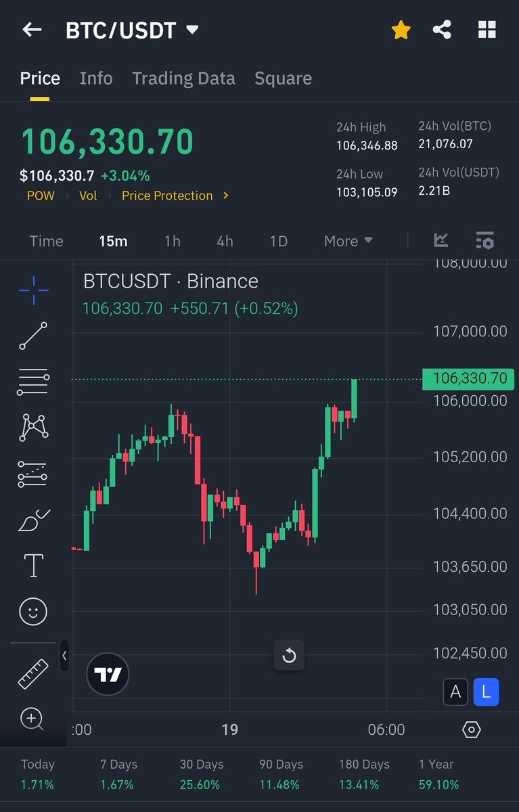Viewport: 519px width, 812px height.
Task: Tap the TradingView logo button
Action: click(108, 675)
